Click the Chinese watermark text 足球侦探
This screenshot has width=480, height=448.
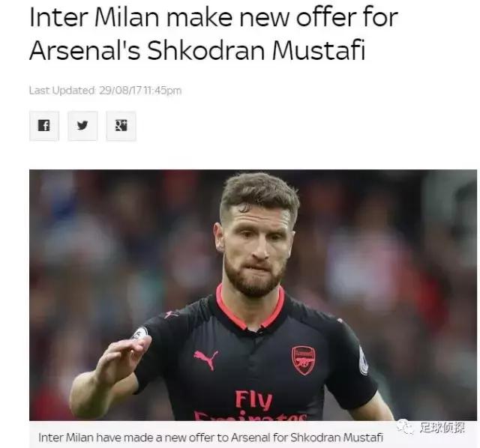pos(442,428)
